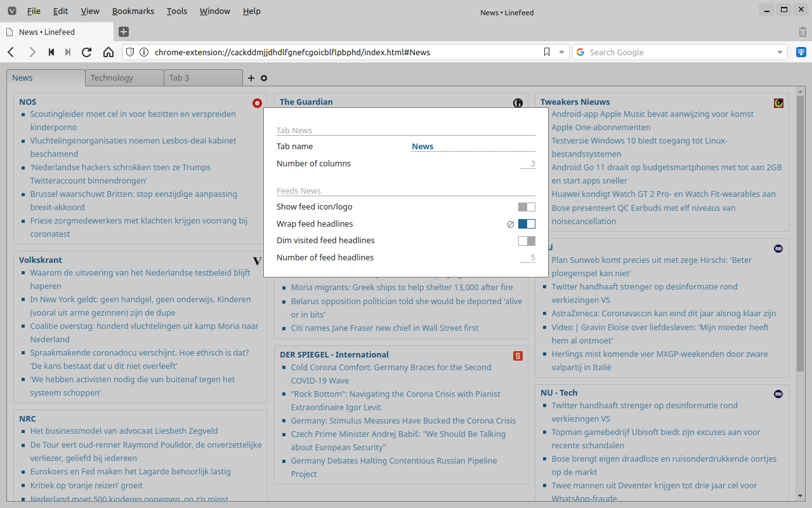Click the rewind history button
Viewport: 812px width, 508px height.
pyautogui.click(x=51, y=52)
